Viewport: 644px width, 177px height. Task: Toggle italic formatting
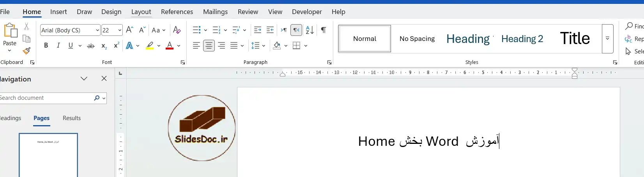(58, 46)
